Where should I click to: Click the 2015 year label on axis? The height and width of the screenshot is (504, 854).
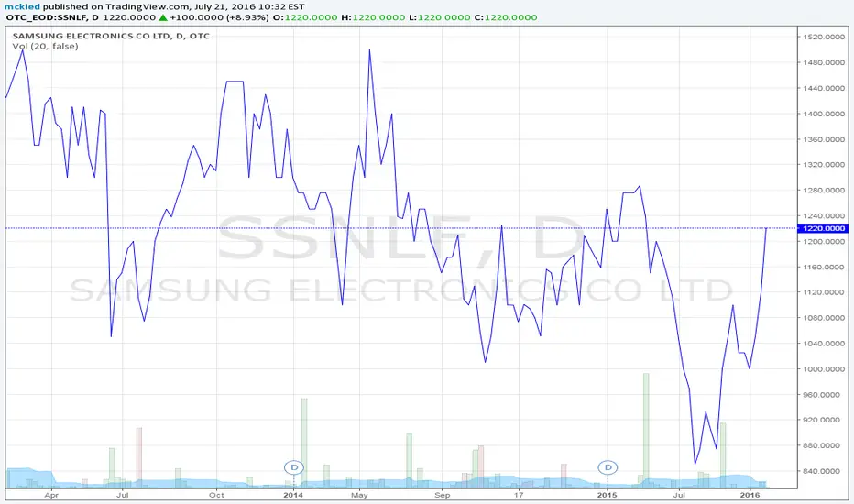(x=608, y=495)
